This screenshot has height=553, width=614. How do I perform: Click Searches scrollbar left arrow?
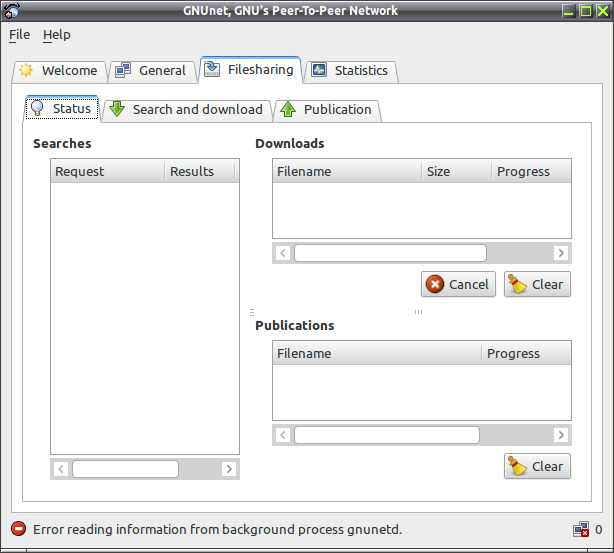[61, 469]
